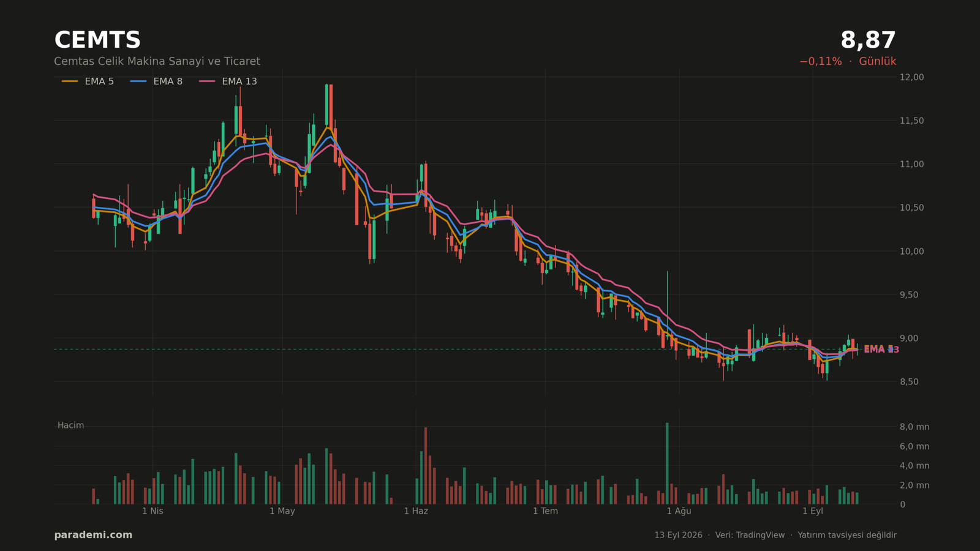980x551 pixels.
Task: Select the Günlük interval label
Action: (x=877, y=62)
